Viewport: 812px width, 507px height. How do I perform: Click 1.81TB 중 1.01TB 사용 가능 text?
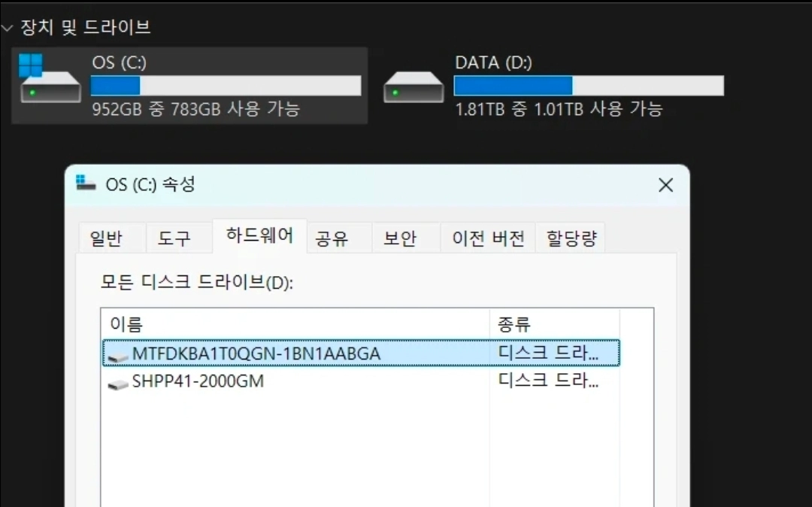pyautogui.click(x=559, y=109)
